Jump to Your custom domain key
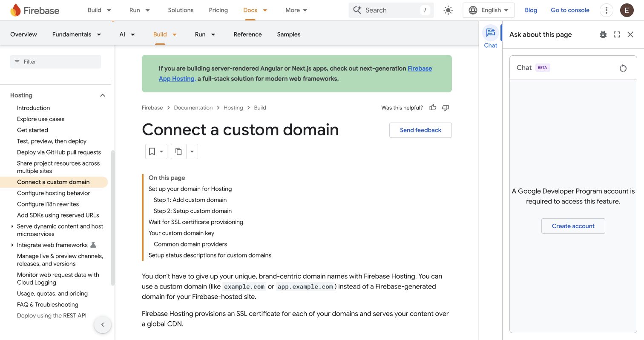 [x=181, y=233]
